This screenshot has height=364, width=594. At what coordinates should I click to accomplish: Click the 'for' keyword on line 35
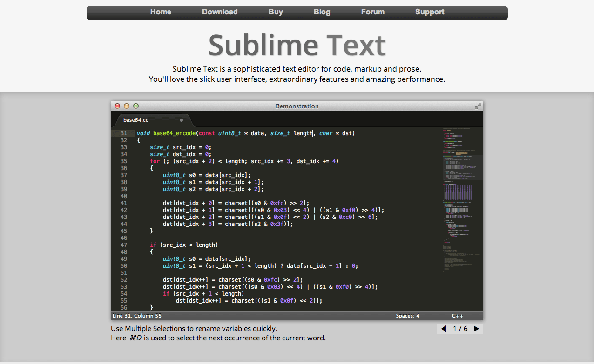click(x=155, y=161)
